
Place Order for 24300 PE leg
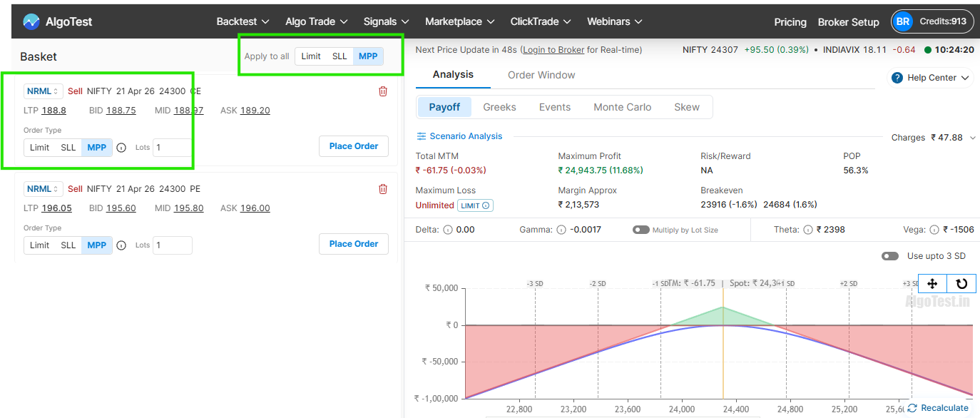tap(354, 244)
